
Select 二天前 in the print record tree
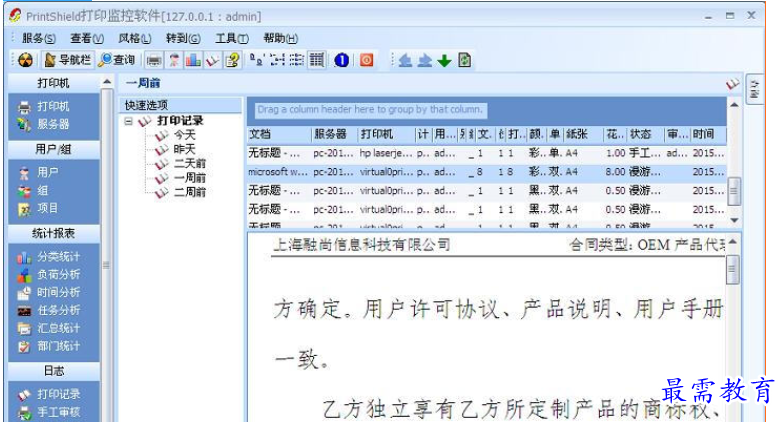[x=190, y=163]
